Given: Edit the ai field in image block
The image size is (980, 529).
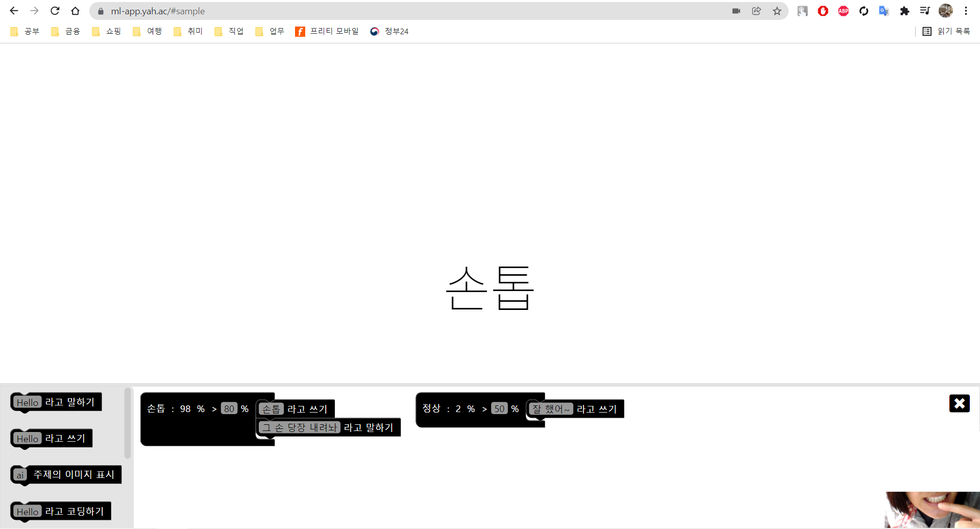Looking at the screenshot, I should click(x=20, y=475).
